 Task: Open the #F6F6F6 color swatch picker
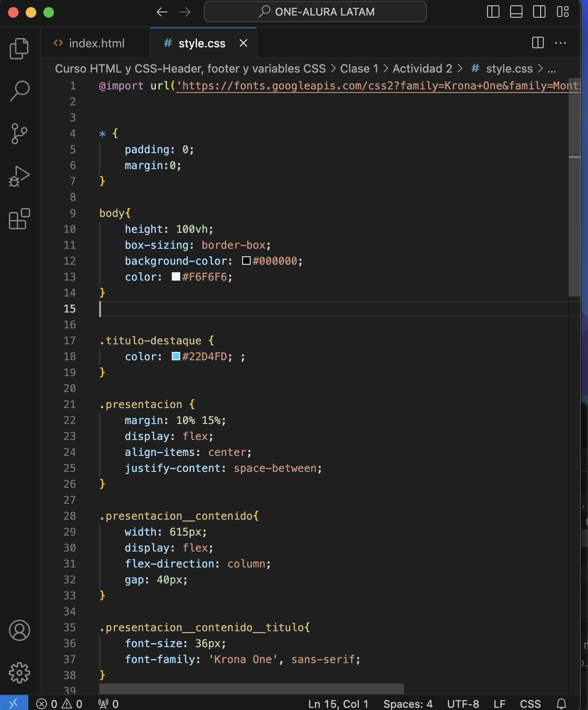coord(176,277)
